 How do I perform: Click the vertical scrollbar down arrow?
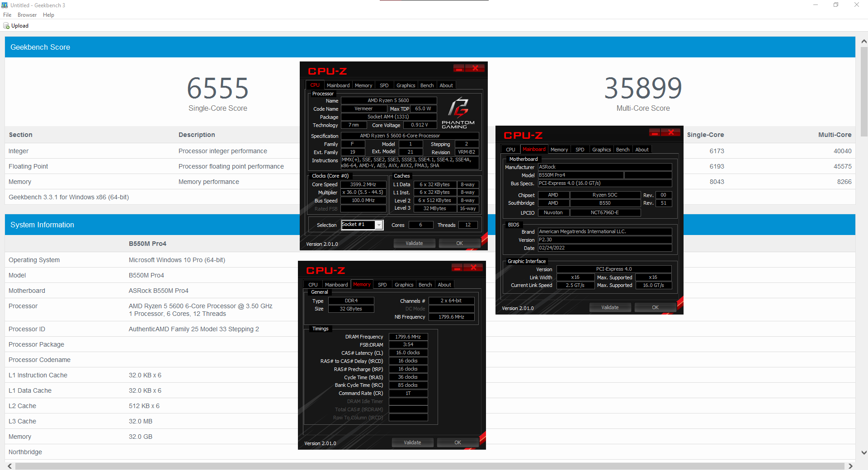[864, 452]
